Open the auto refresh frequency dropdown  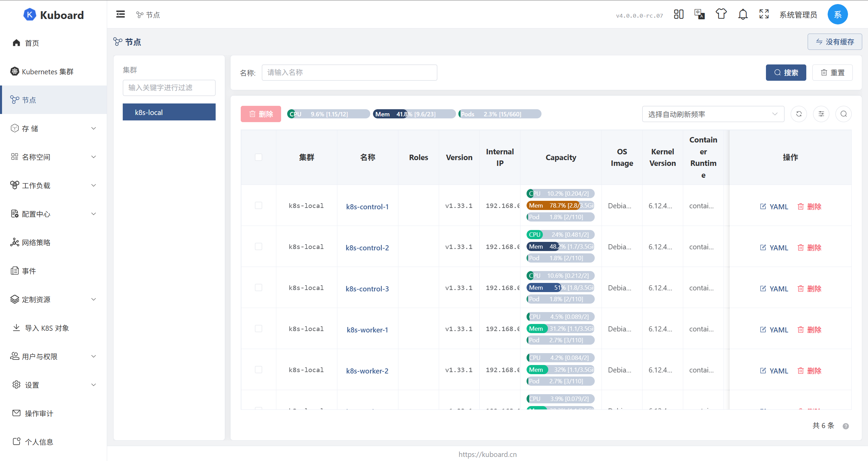(x=713, y=114)
